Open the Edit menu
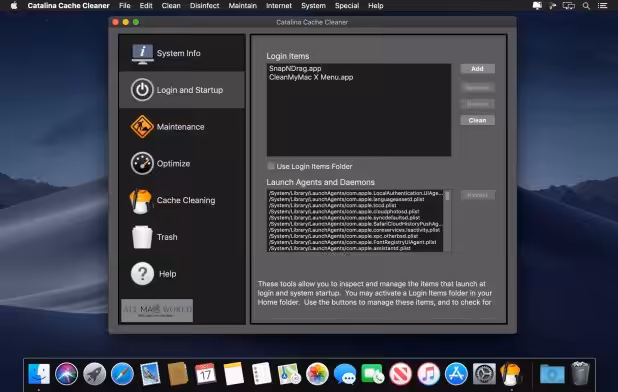 146,6
